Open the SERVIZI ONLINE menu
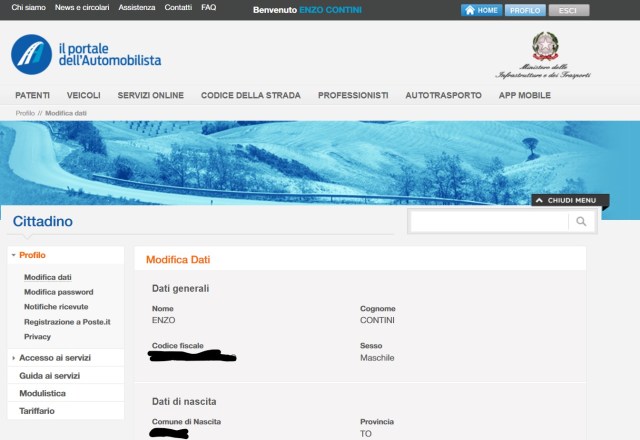Viewport: 640px width, 440px height. [x=150, y=95]
